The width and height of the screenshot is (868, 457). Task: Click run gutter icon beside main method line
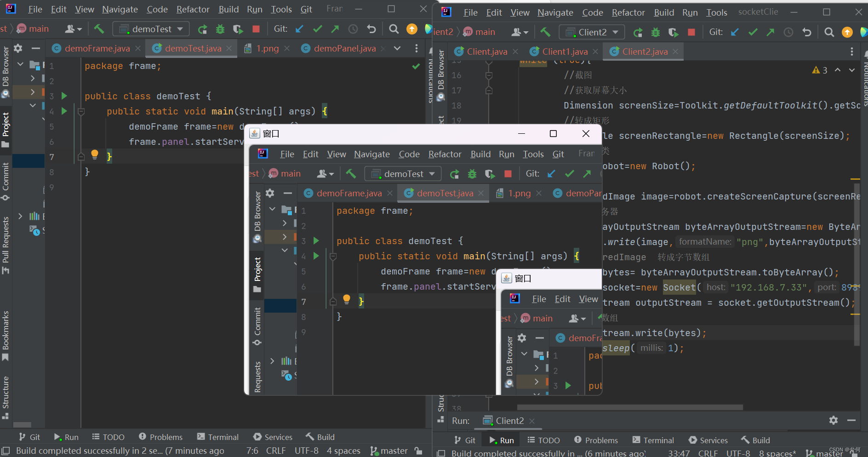click(x=64, y=111)
